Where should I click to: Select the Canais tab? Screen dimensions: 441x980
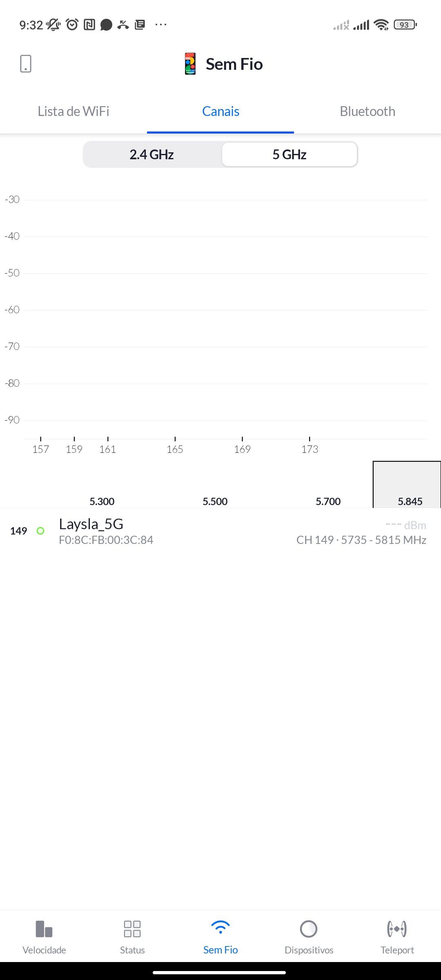[x=220, y=111]
